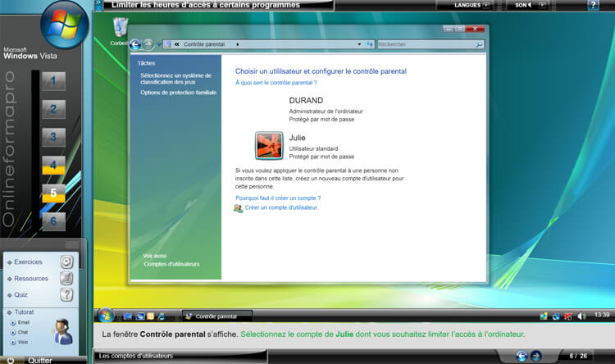Open the Ressources notebook icon
Viewport: 615px width, 364px height.
coord(66,278)
